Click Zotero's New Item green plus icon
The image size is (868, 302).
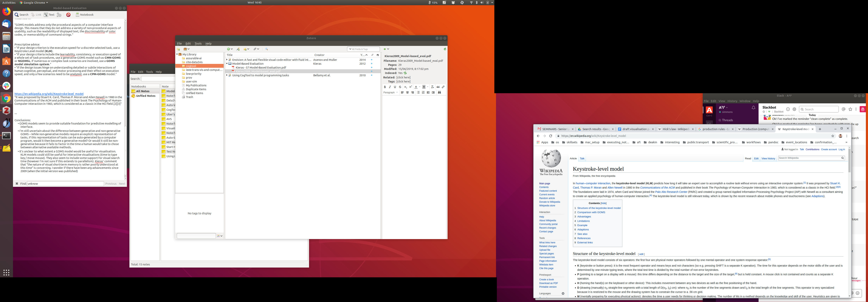[x=228, y=49]
